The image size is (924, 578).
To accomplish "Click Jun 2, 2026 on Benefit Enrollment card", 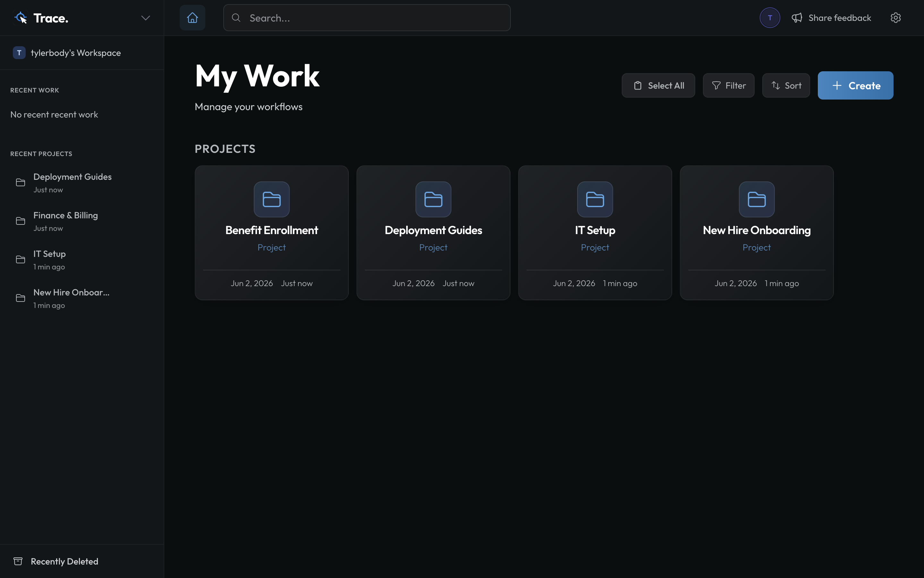I will 252,283.
